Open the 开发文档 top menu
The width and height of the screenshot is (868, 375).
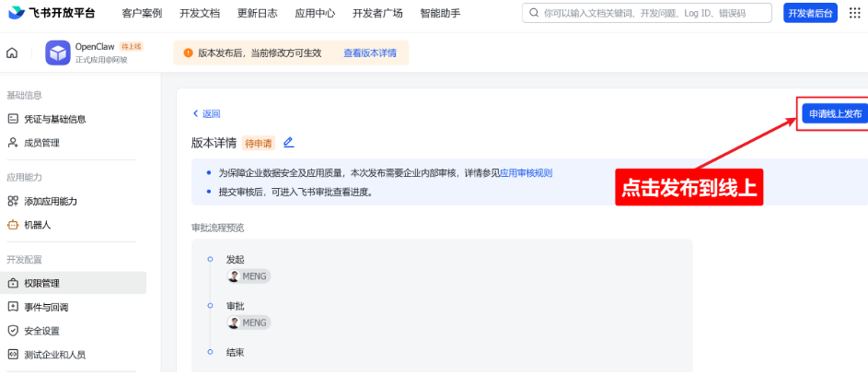[200, 14]
